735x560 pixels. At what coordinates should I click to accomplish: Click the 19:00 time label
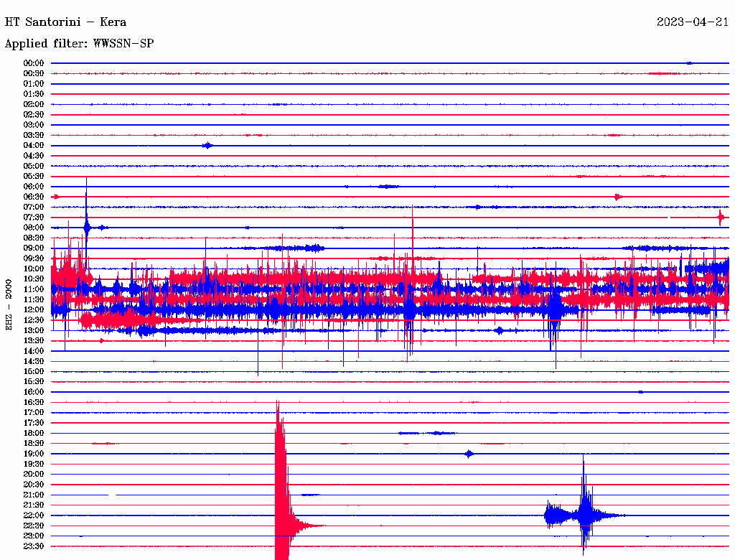[x=34, y=454]
